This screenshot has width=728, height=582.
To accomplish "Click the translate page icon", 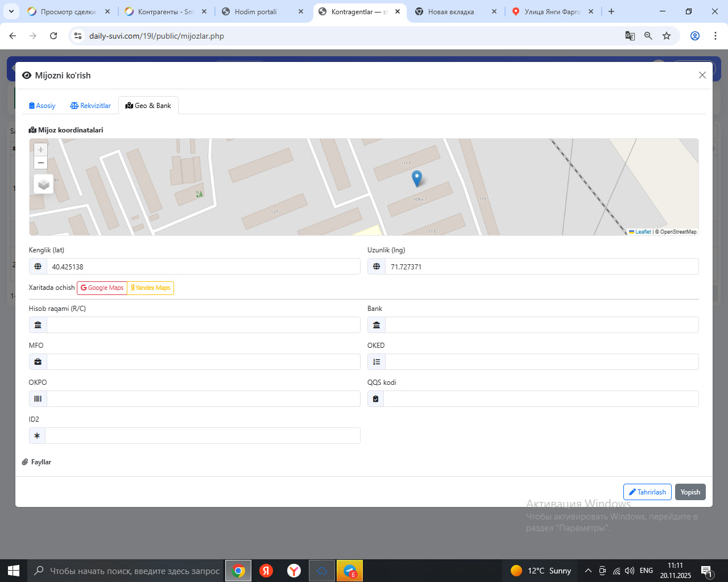I will tap(630, 36).
